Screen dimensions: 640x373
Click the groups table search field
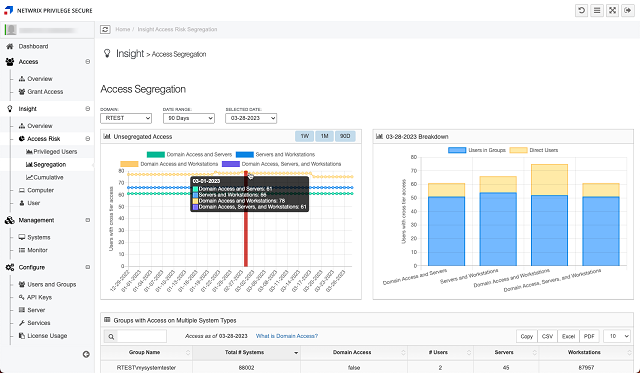(141, 337)
